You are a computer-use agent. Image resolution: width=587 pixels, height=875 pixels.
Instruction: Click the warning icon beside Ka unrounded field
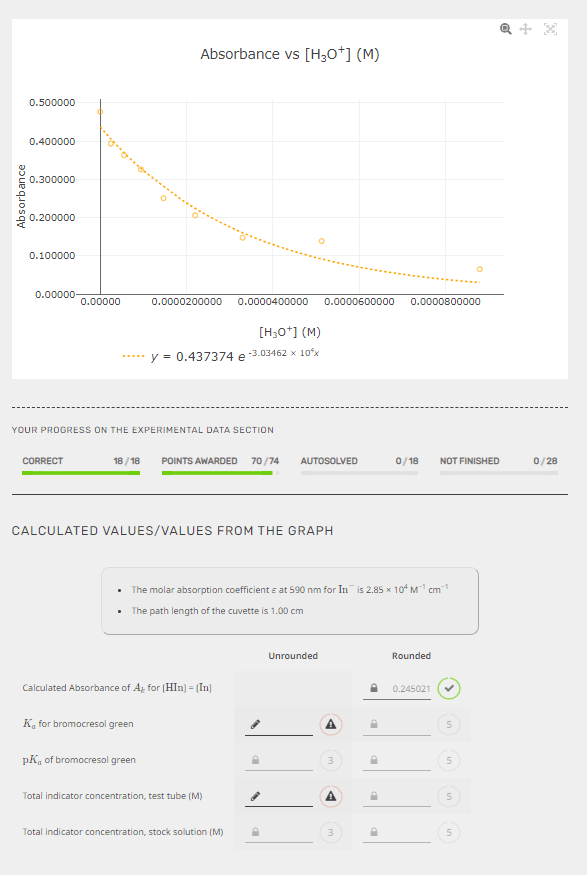tap(331, 724)
